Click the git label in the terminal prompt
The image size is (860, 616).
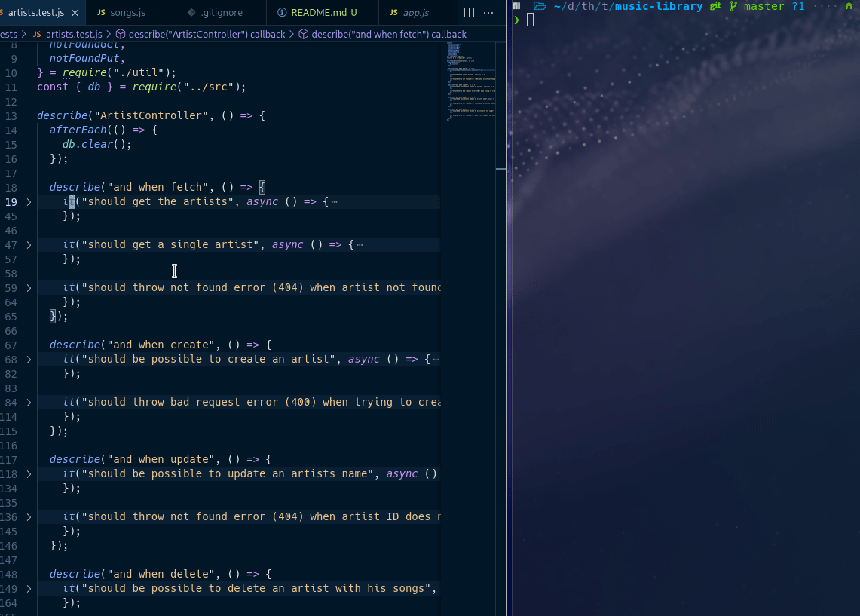715,6
